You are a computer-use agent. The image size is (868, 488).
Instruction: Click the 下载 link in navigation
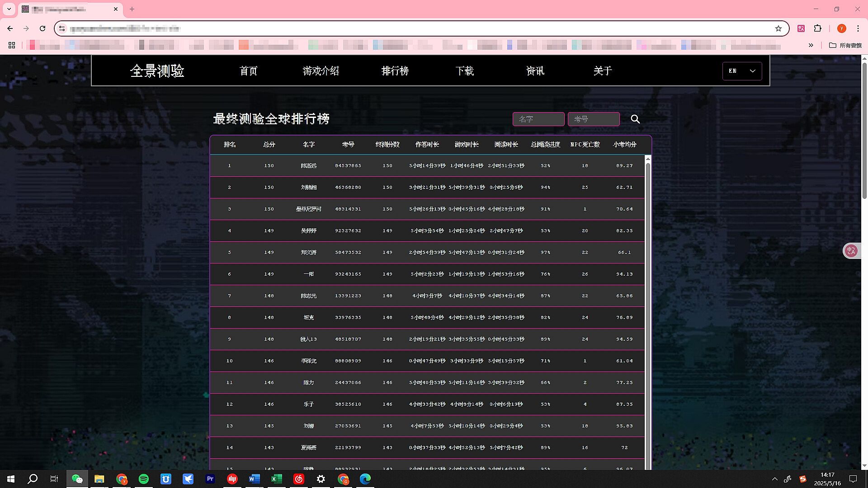[464, 71]
